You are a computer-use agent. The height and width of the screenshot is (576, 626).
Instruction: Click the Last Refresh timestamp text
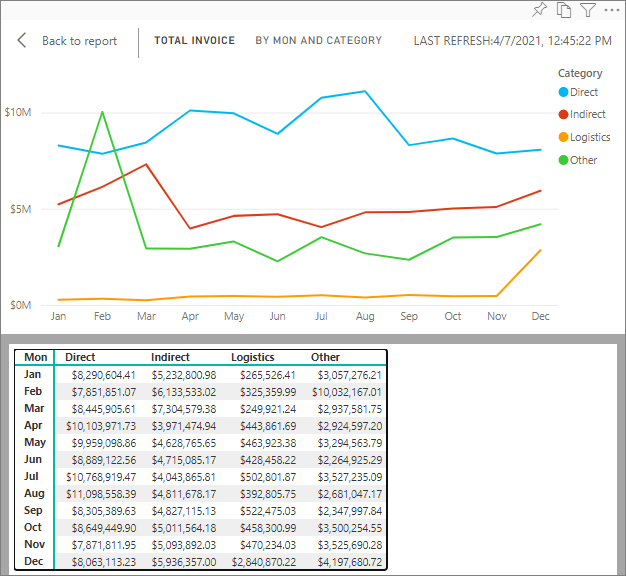[513, 41]
